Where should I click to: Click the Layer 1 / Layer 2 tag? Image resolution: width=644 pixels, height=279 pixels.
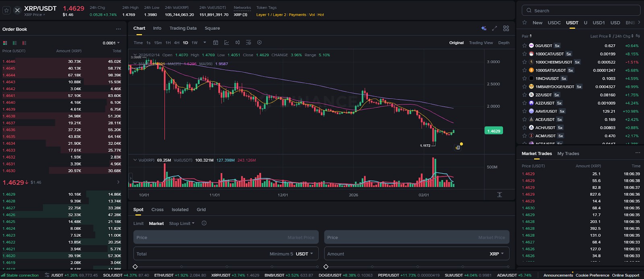(x=271, y=15)
